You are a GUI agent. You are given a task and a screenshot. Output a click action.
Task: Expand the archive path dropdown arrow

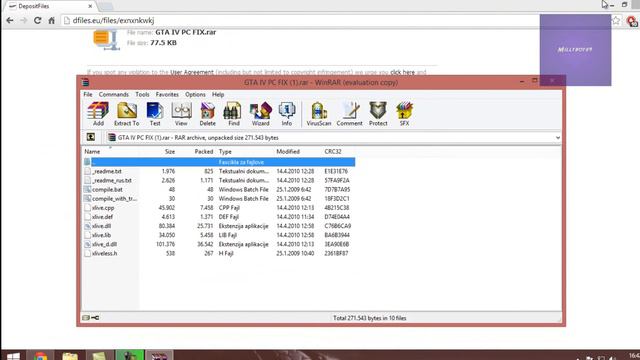[558, 138]
